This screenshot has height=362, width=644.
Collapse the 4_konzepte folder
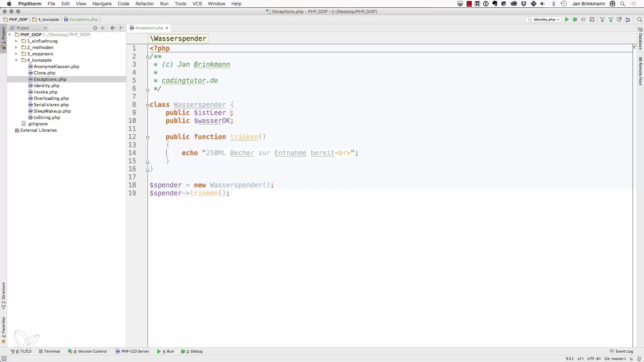[x=16, y=60]
